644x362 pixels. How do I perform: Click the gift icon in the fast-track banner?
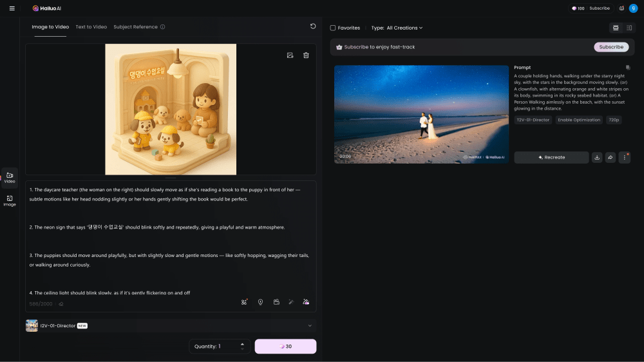point(339,47)
